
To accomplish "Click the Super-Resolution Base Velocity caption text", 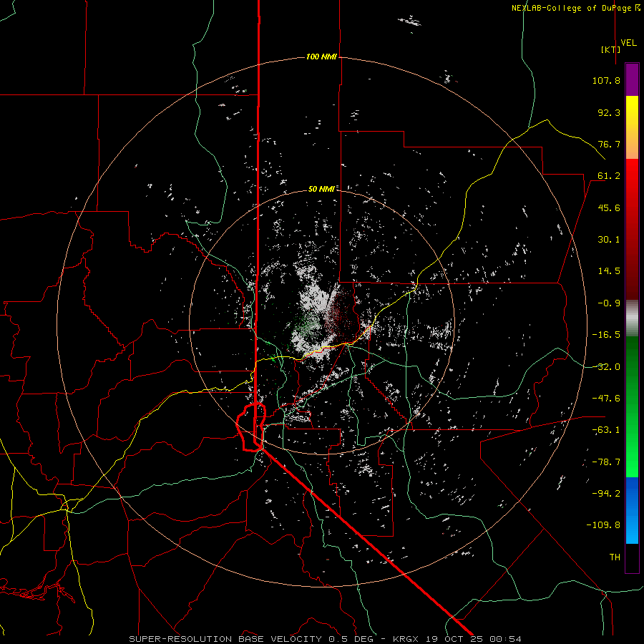I will 326,639.
